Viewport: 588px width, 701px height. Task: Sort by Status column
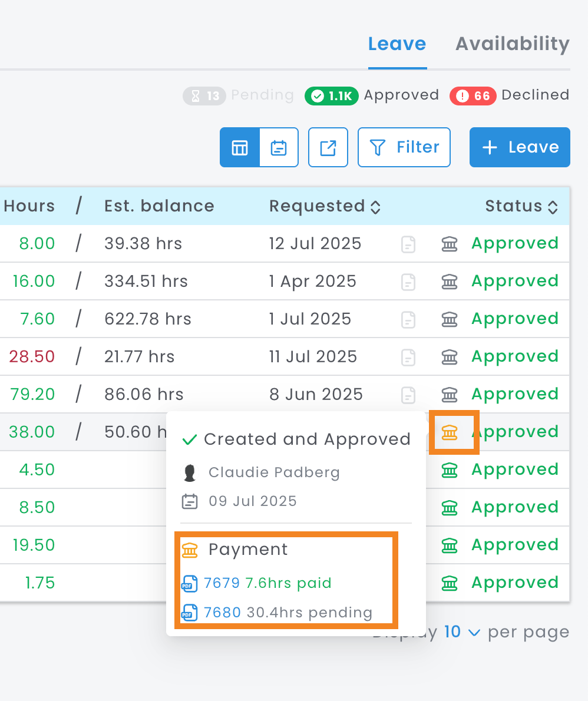pos(521,206)
